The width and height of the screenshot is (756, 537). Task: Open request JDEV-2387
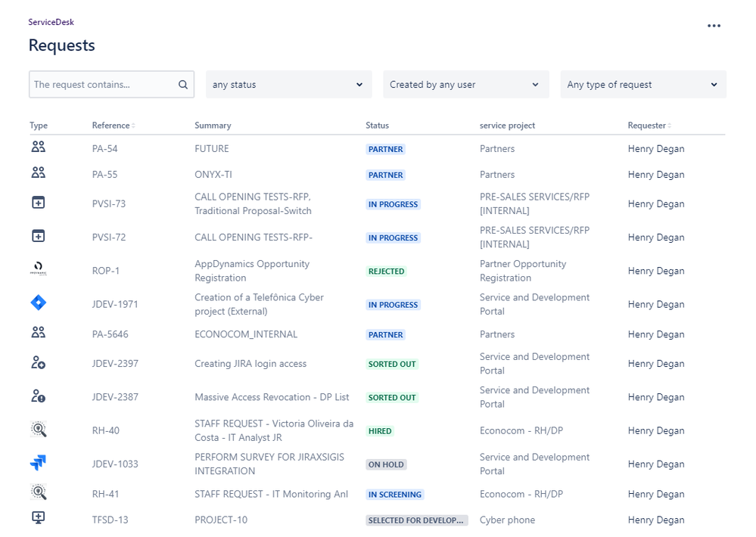tap(115, 397)
